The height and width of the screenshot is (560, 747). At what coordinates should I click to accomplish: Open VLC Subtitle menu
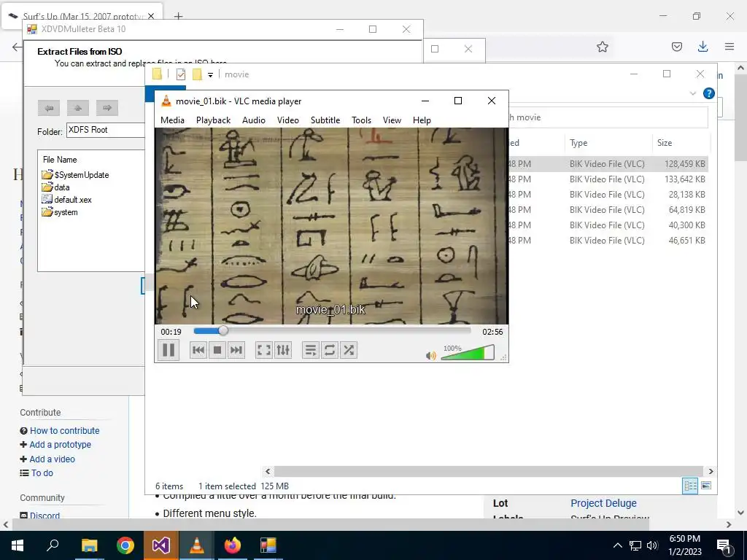(x=325, y=120)
